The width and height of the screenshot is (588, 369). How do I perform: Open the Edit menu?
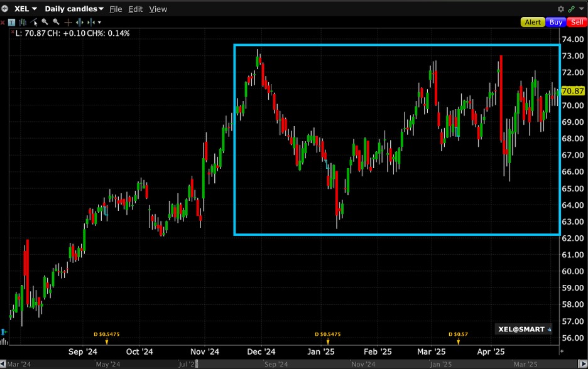pyautogui.click(x=135, y=9)
